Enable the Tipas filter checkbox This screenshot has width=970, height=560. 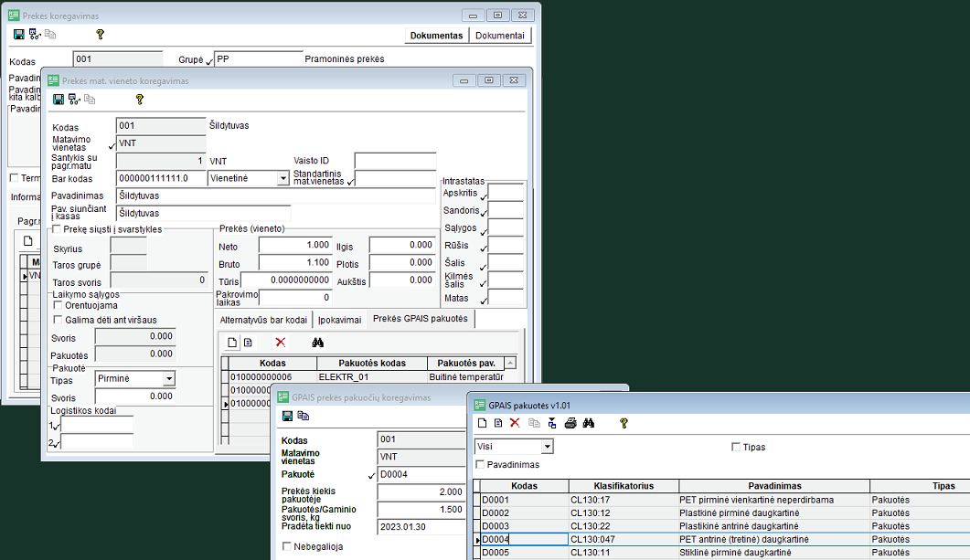coord(736,448)
